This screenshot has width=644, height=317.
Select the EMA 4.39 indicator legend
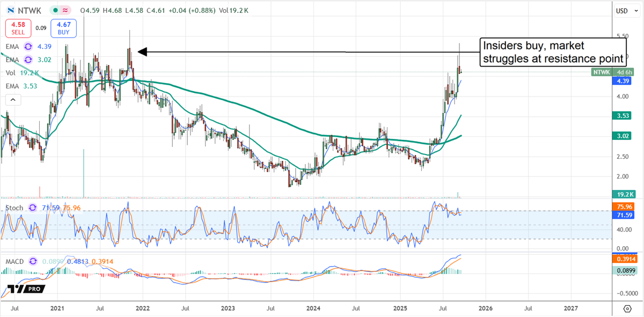[x=28, y=47]
